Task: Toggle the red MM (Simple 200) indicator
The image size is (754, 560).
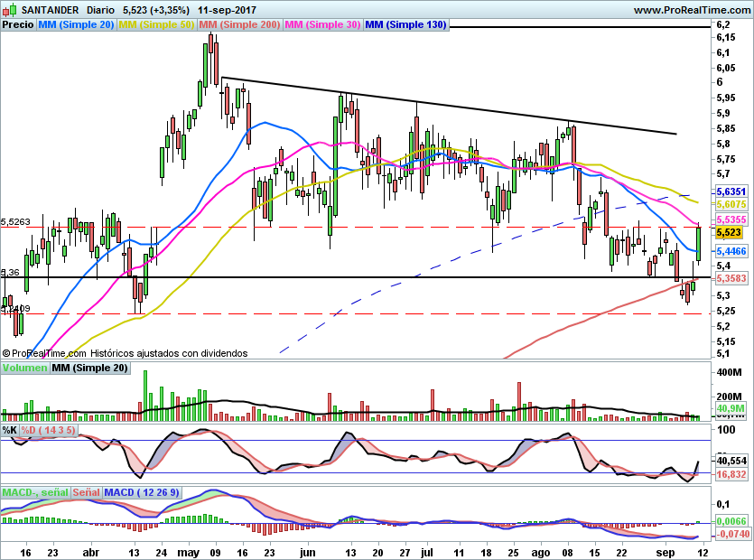Action: tap(239, 24)
